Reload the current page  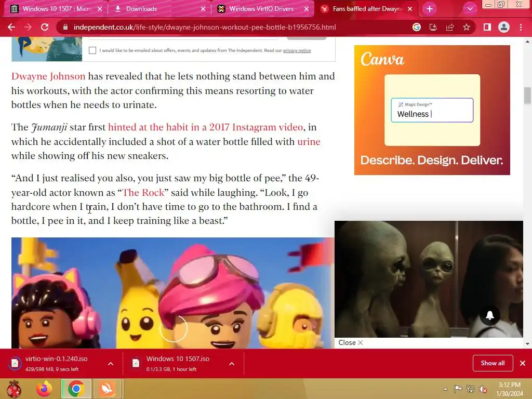[45, 27]
